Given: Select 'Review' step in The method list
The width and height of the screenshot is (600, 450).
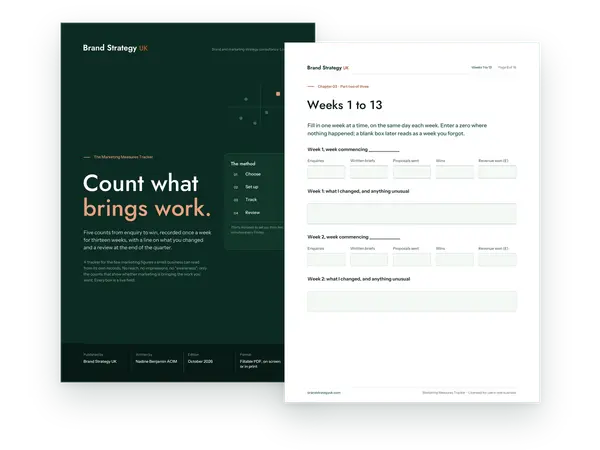Looking at the screenshot, I should [x=252, y=212].
